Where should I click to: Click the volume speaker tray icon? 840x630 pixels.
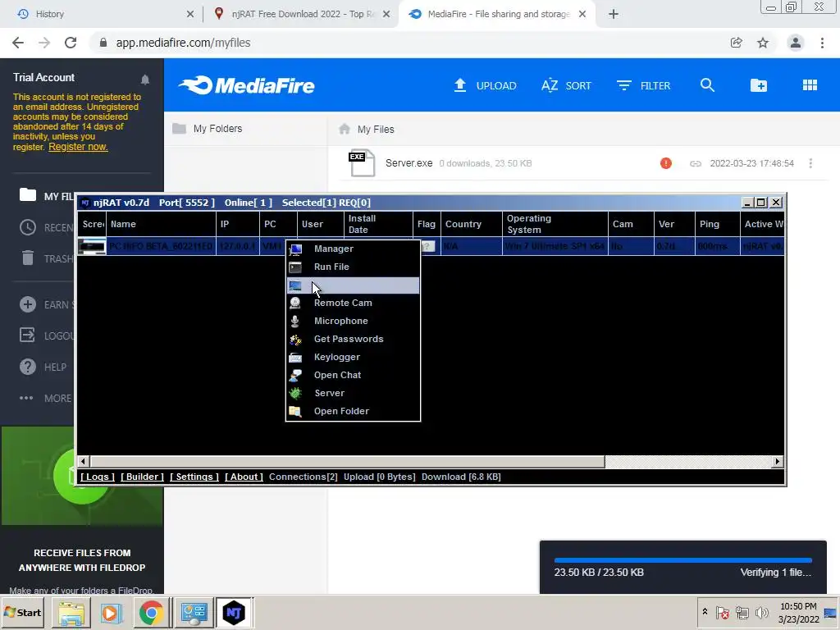pos(761,612)
